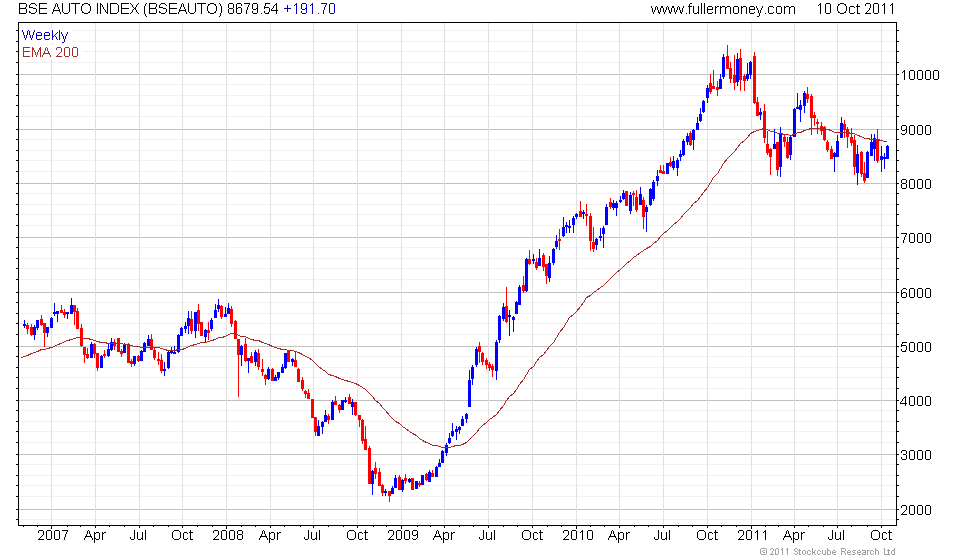Click the Weekly legend label
The height and width of the screenshot is (560, 980).
click(44, 36)
